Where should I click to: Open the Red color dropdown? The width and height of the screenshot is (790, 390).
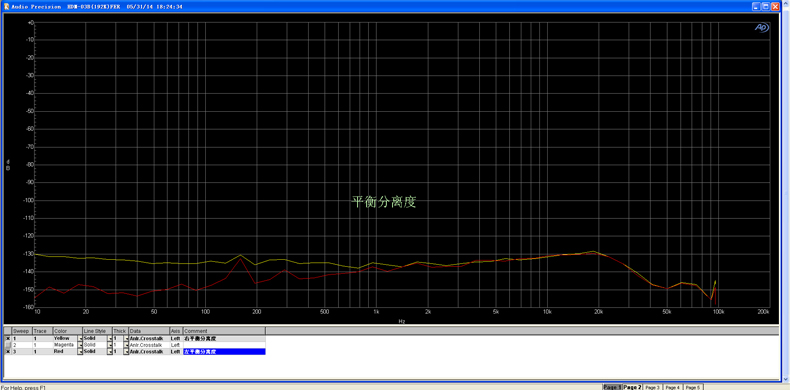pos(80,351)
